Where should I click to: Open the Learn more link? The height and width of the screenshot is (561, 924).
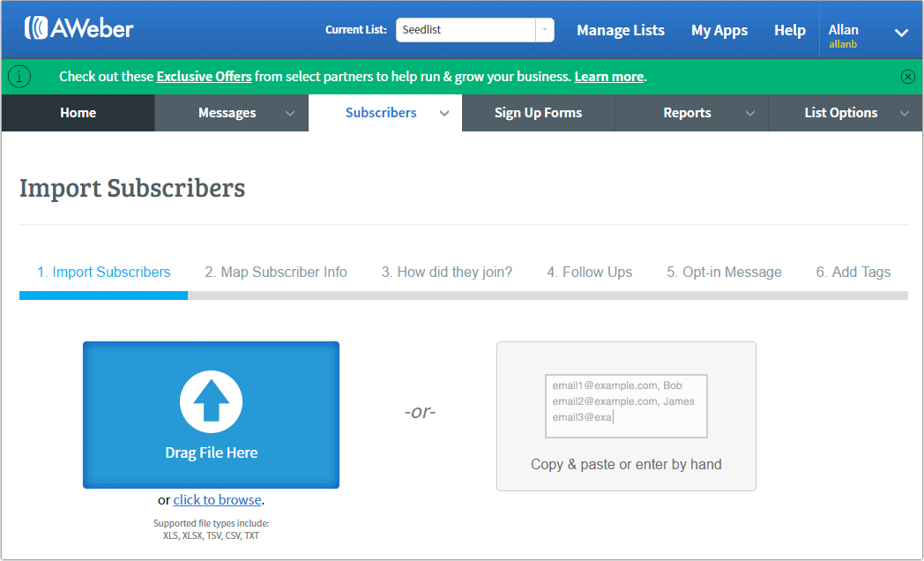tap(608, 77)
